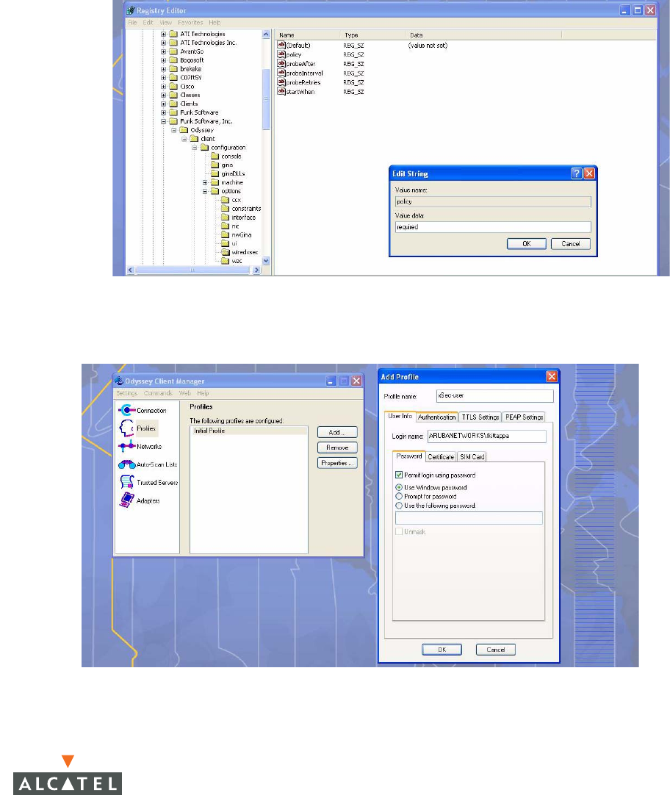Open Auto-Scan Lists binoculars icon
Viewport: 670px width, 812px height.
point(127,464)
